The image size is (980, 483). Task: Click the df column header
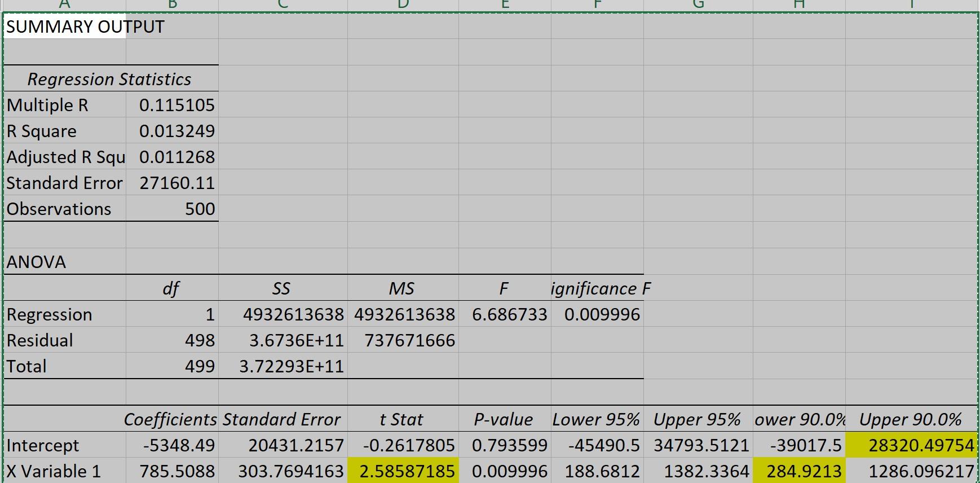(x=172, y=288)
